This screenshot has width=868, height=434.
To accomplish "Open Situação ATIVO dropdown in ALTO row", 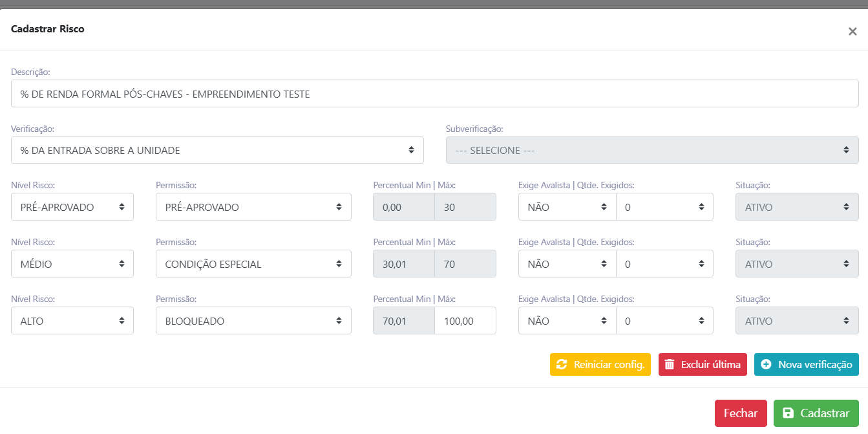I will point(797,321).
